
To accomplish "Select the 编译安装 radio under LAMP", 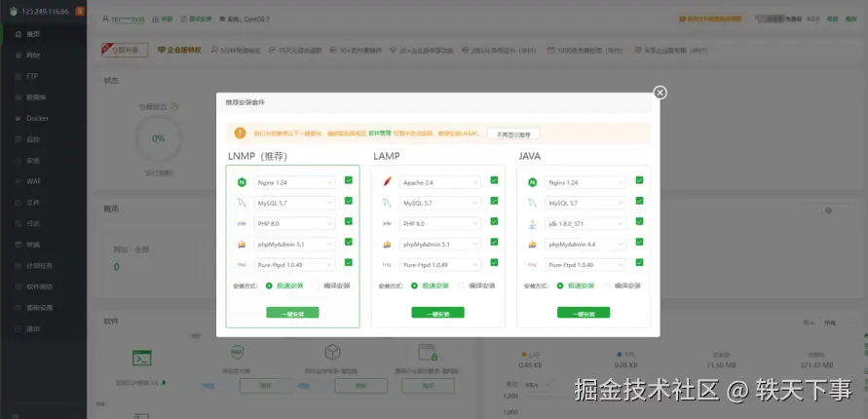I will pos(461,286).
